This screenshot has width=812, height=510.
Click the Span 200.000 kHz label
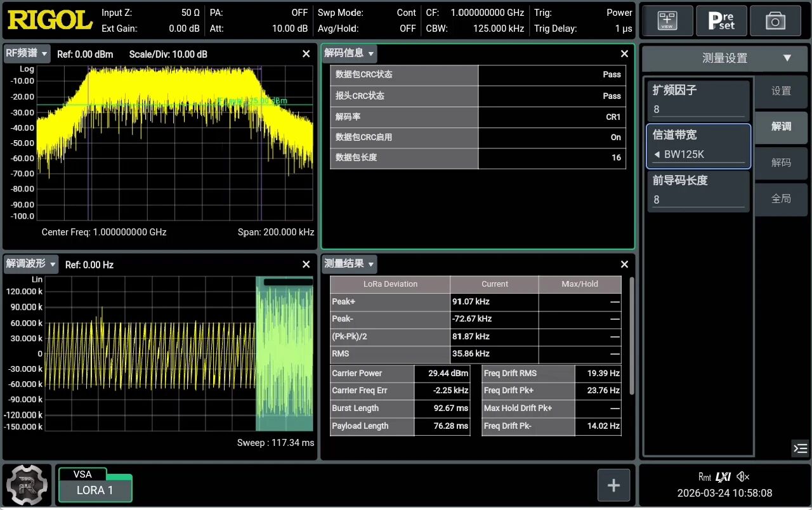276,232
